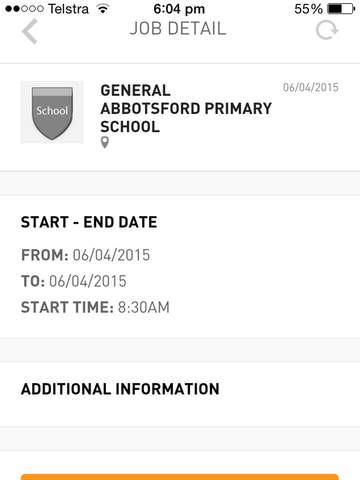Tap the 6:04 pm clock
360x480 pixels.
179,9
